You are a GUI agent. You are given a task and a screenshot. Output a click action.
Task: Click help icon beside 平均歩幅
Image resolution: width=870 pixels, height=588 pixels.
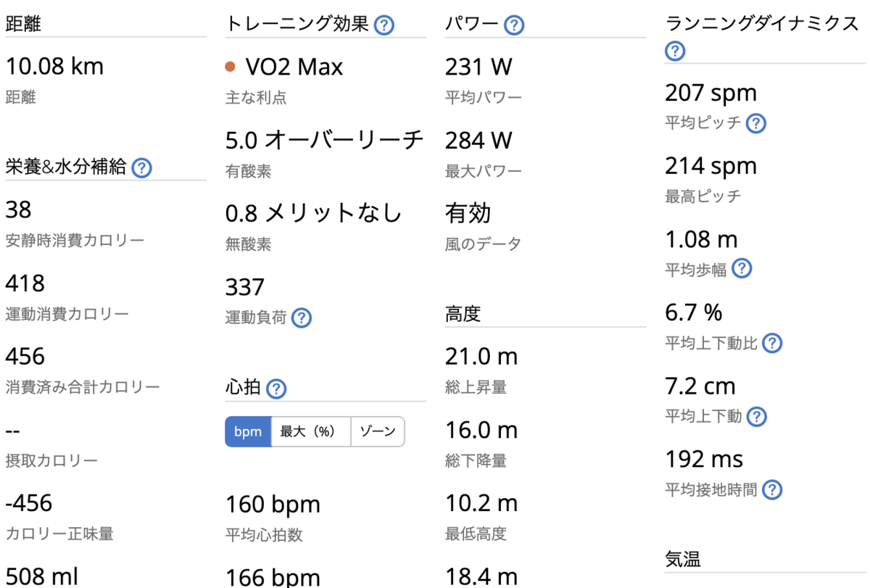click(741, 269)
